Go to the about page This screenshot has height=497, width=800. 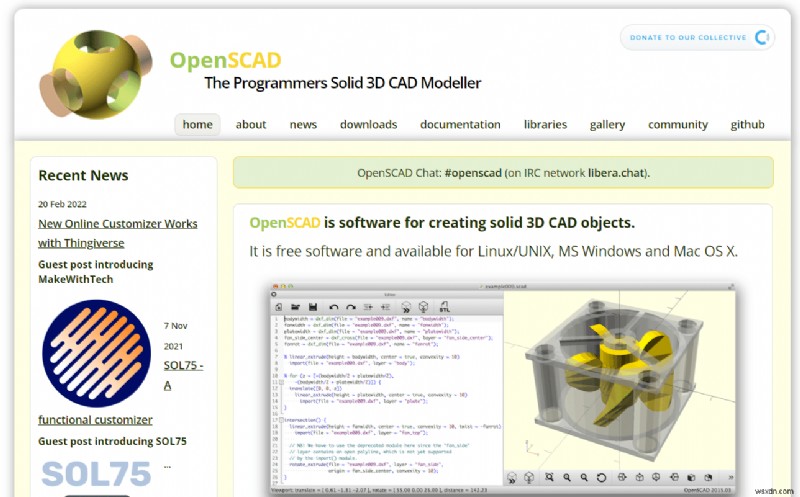pos(251,125)
